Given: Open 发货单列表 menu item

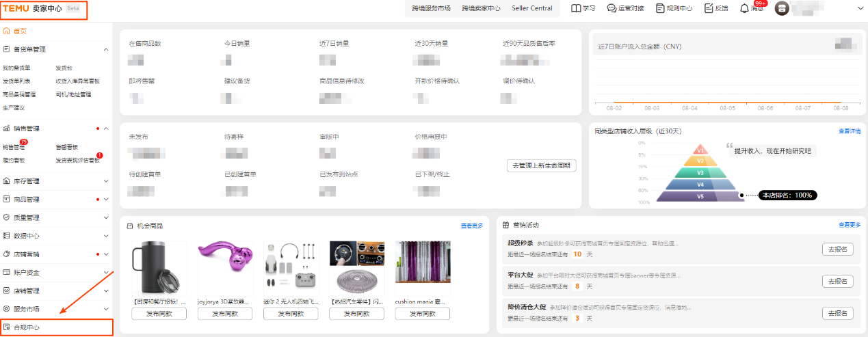Looking at the screenshot, I should (x=16, y=81).
